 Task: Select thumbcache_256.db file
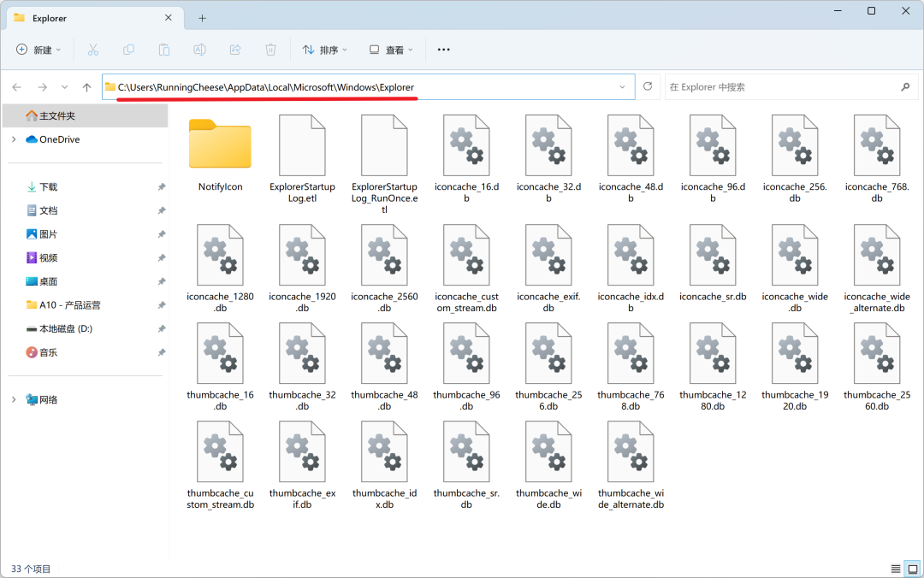(x=548, y=367)
